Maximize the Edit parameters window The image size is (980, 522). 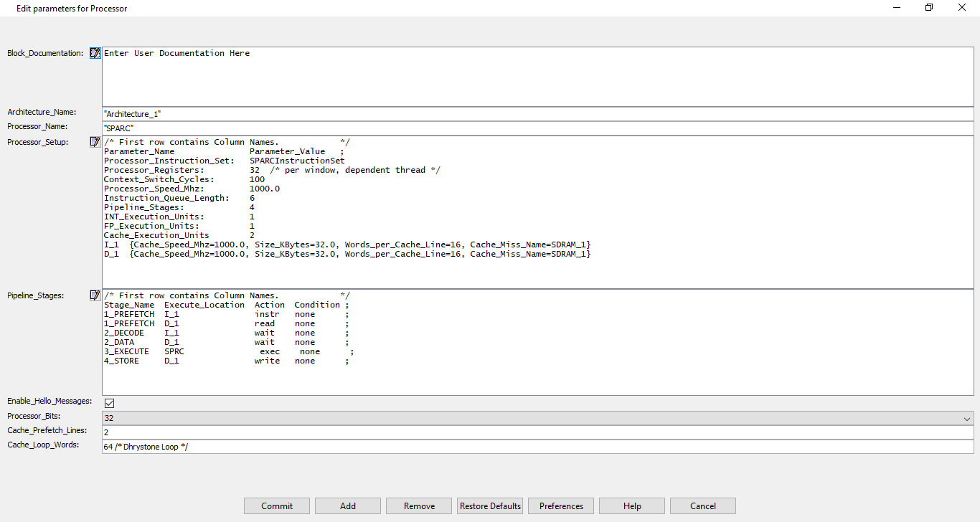click(x=929, y=8)
